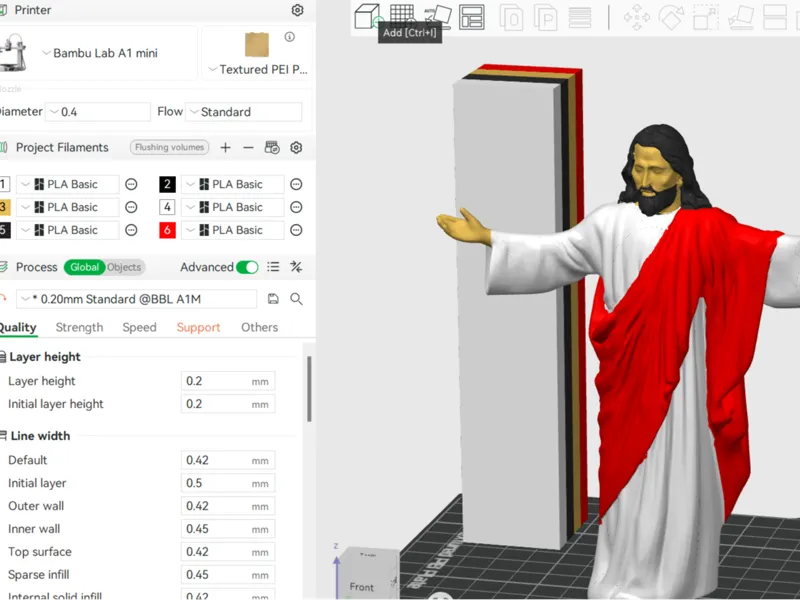Switch to the Support tab

pos(198,327)
